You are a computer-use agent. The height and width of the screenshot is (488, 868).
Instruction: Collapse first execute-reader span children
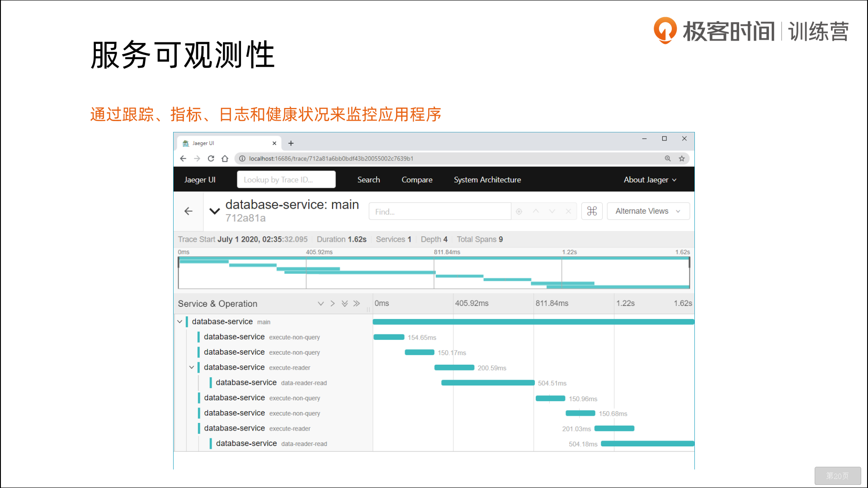pos(192,367)
